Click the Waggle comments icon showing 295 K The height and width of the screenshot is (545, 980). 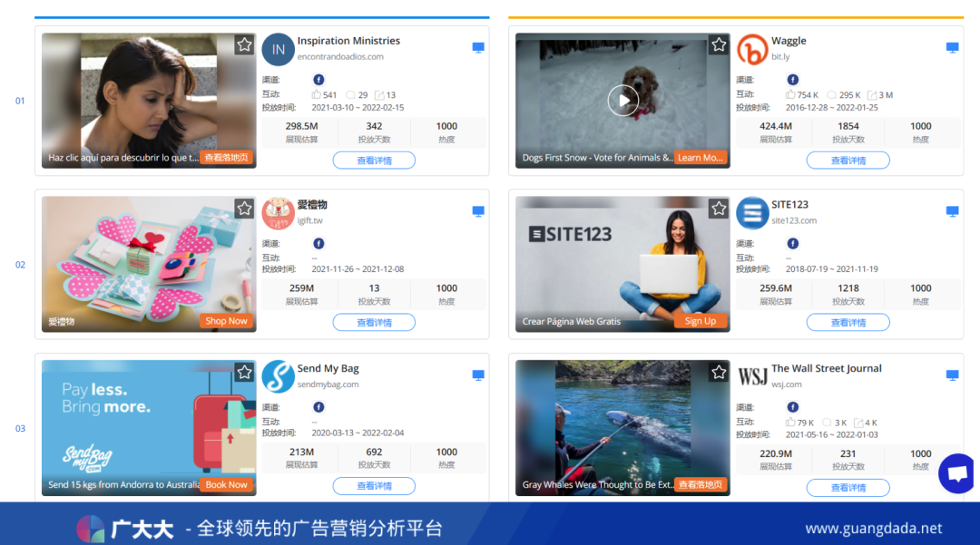pyautogui.click(x=831, y=95)
